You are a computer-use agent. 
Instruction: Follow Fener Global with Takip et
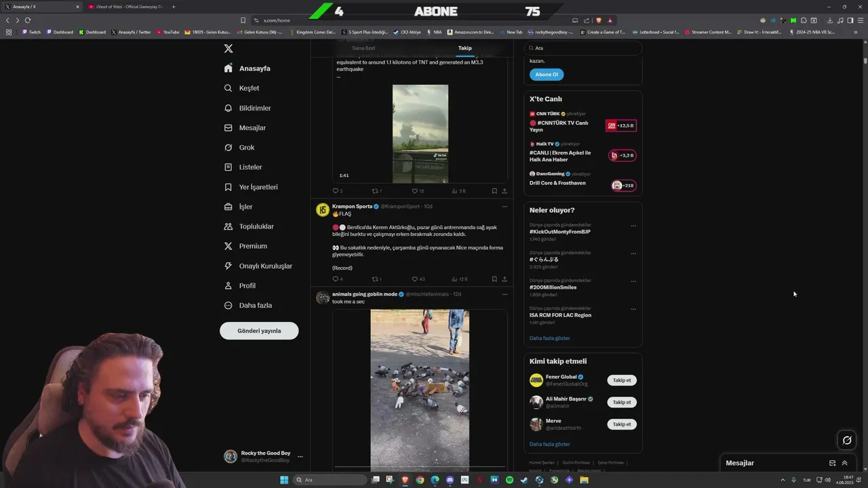[622, 380]
